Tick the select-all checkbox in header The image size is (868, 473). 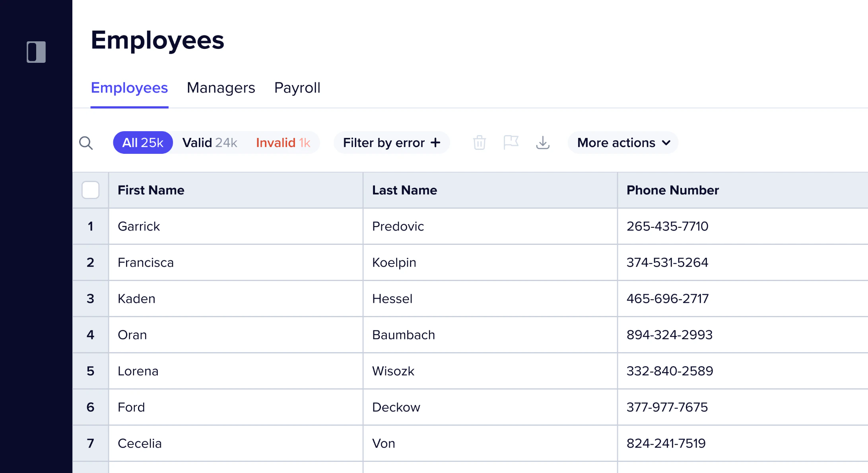[x=90, y=190]
